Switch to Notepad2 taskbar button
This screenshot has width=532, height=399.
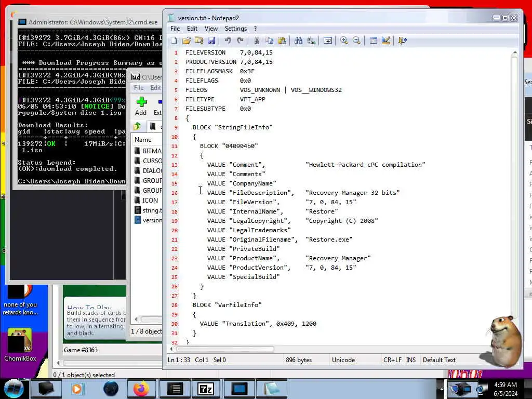click(272, 389)
